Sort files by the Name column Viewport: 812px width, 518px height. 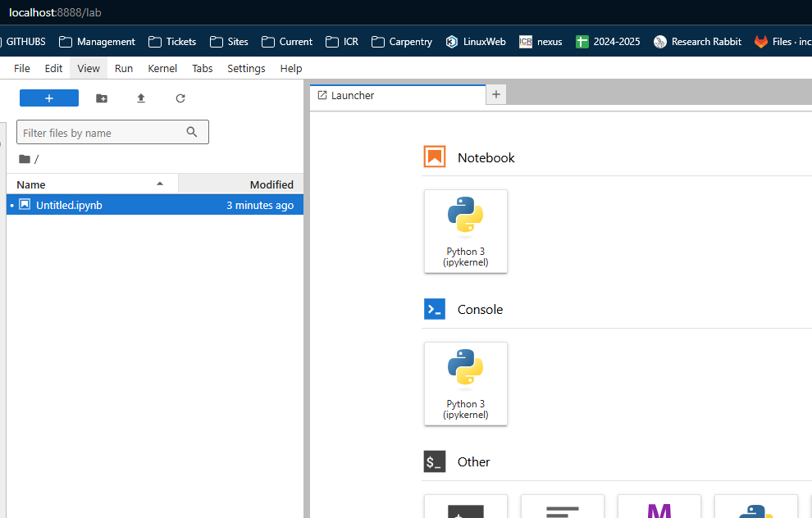click(92, 184)
